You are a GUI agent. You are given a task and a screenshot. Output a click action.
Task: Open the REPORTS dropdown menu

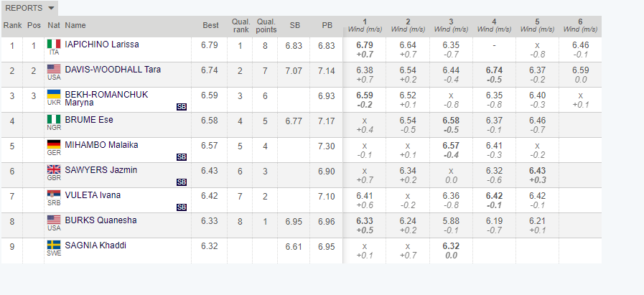click(29, 8)
